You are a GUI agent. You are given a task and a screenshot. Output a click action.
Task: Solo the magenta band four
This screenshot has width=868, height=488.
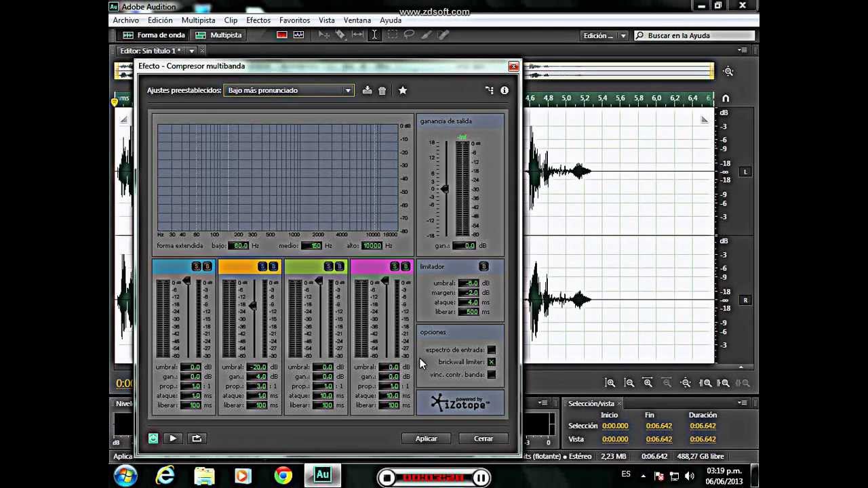tap(395, 266)
